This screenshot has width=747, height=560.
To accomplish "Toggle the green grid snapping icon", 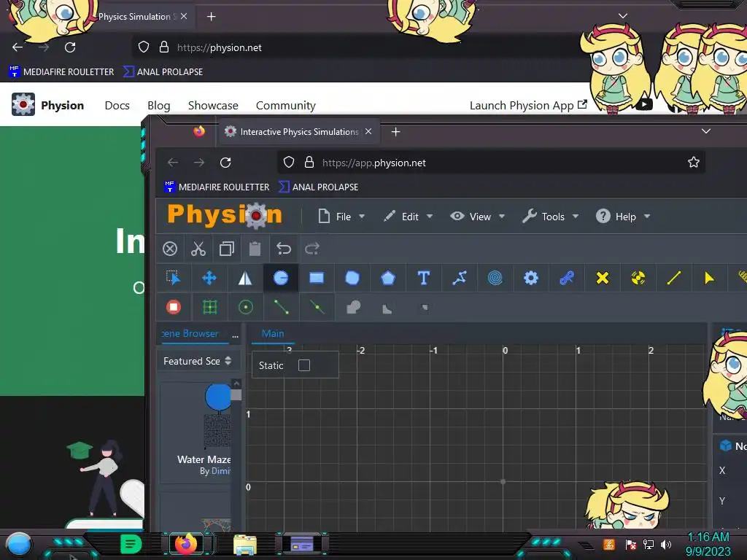I will point(209,307).
